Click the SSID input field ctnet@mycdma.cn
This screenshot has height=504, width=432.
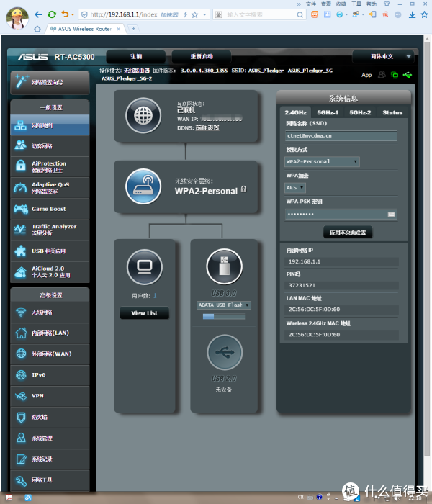(341, 135)
